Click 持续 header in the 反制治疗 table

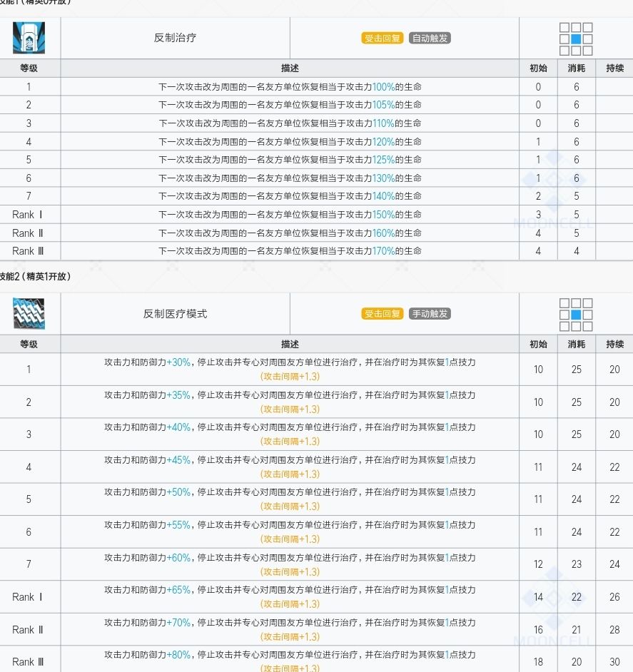[614, 68]
